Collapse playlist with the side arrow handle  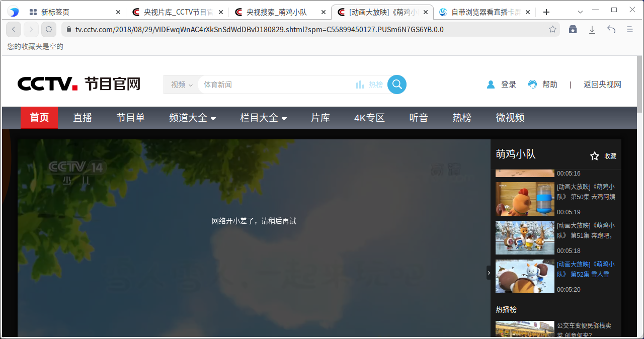(489, 273)
